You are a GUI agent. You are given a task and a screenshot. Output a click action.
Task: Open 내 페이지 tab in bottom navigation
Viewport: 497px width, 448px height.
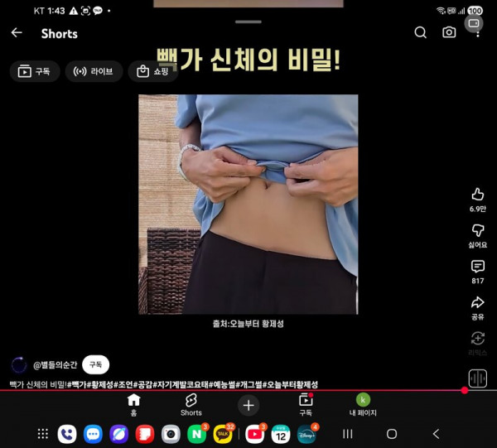point(363,404)
